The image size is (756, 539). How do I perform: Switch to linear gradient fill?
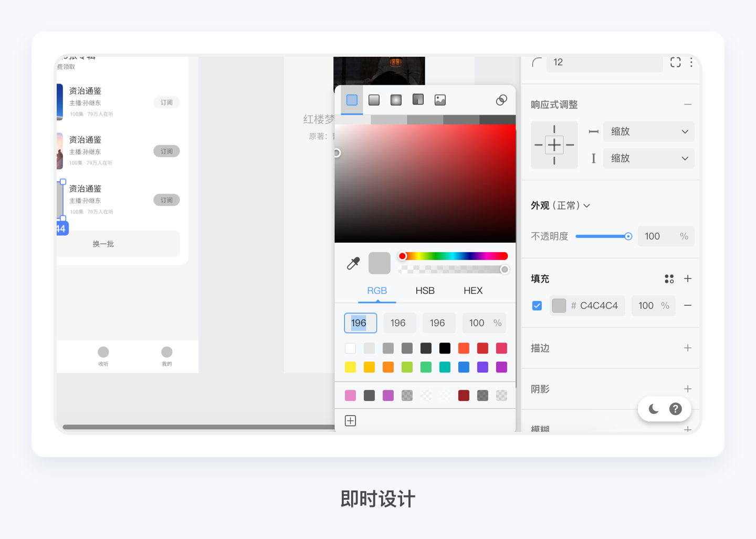(373, 99)
